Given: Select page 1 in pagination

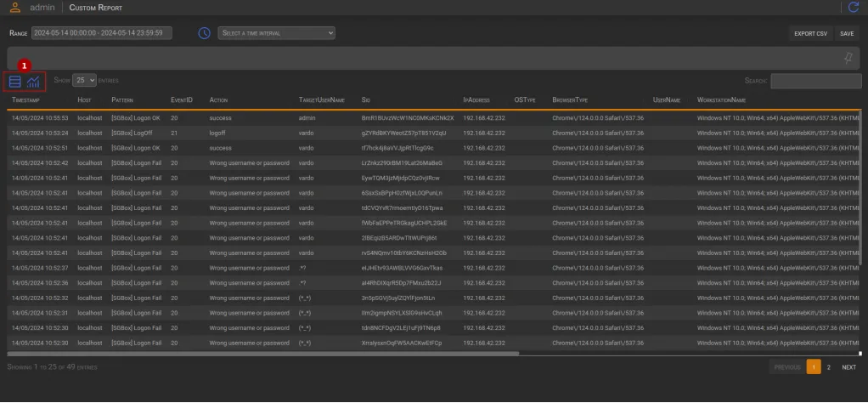Looking at the screenshot, I should 814,367.
